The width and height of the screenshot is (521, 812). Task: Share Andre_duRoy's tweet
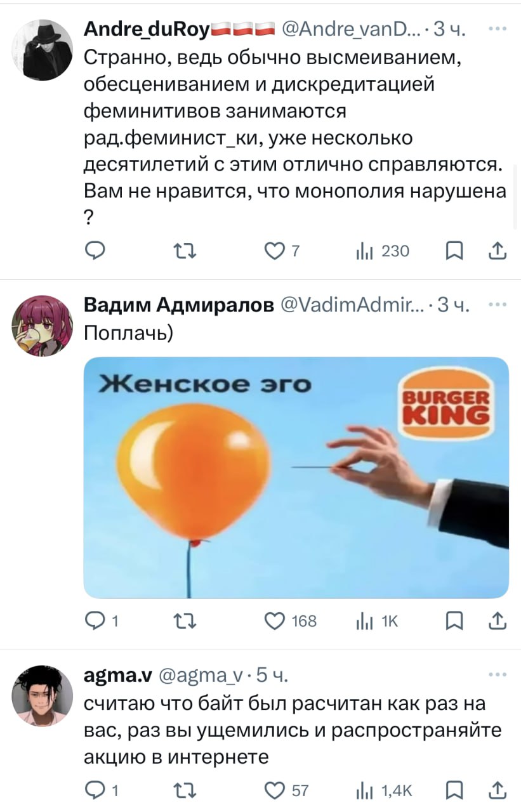pyautogui.click(x=498, y=252)
